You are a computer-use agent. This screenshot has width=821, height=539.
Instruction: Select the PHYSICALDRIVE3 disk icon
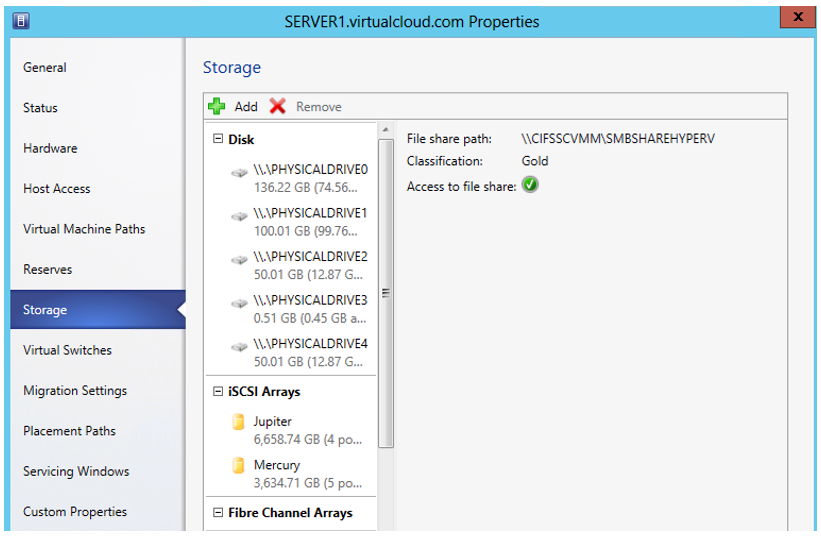(x=239, y=303)
